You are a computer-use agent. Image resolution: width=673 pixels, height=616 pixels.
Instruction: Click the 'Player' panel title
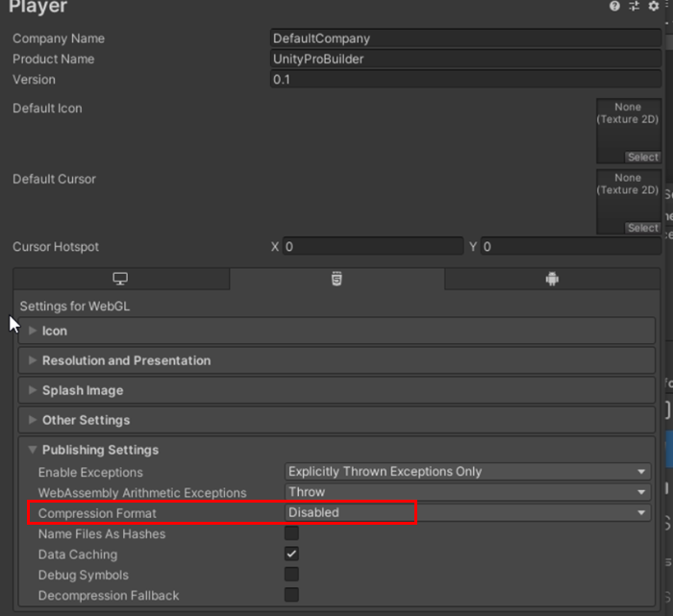coord(37,7)
